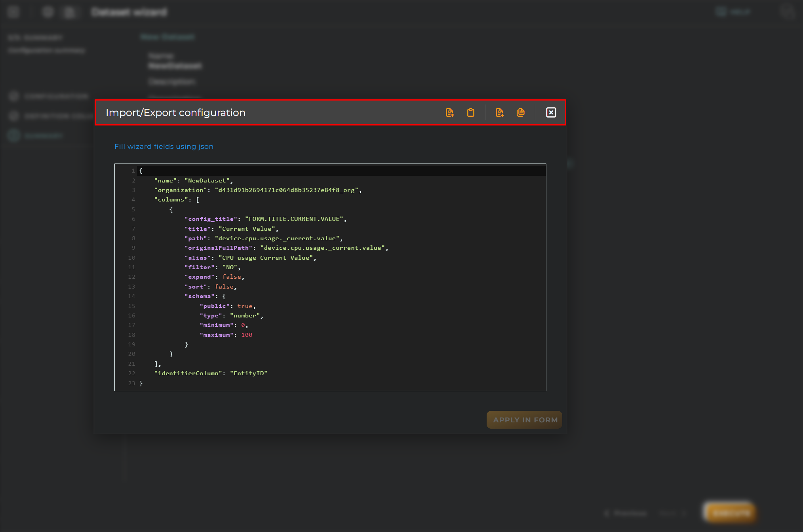This screenshot has width=803, height=532.
Task: Click the "originalFullPath" key in the JSON
Action: coord(218,248)
